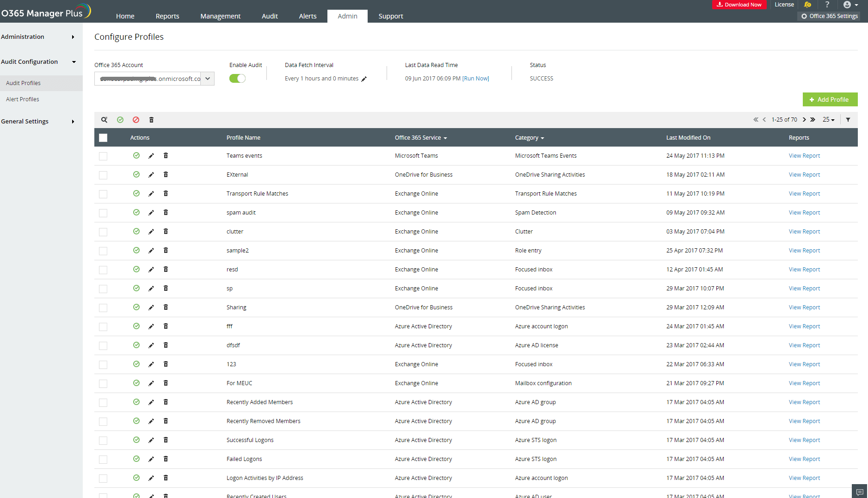Open Office 365 Settings
868x498 pixels.
(x=829, y=16)
